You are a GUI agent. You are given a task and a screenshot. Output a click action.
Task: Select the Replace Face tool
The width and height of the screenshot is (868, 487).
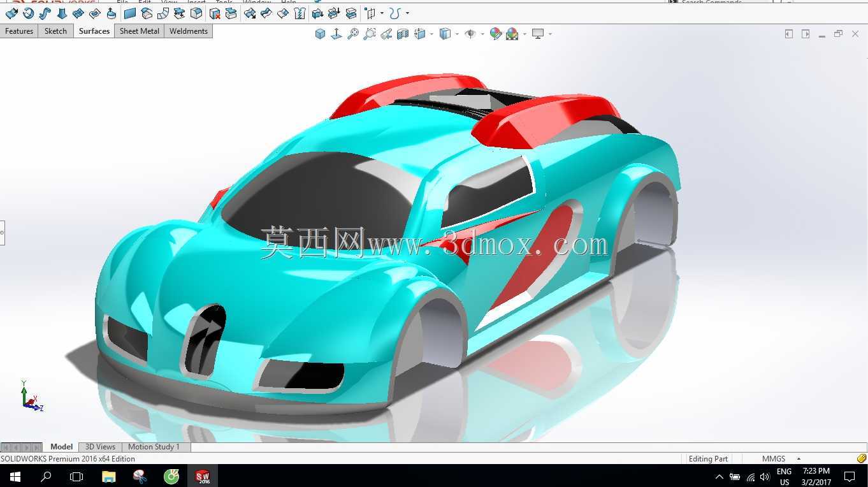[231, 13]
